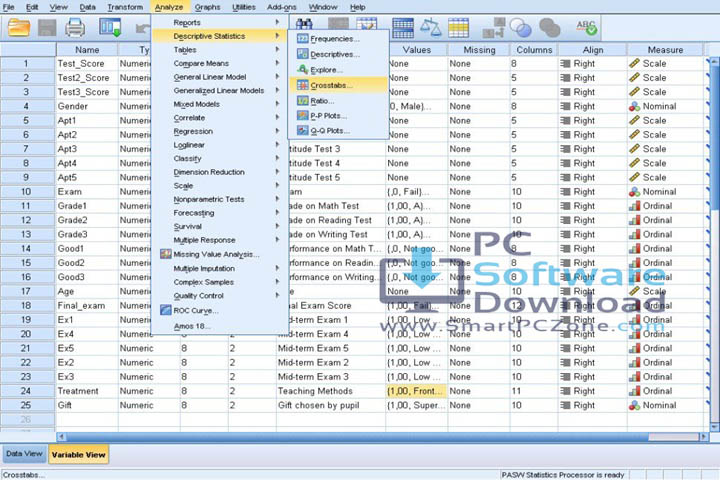Choose Explore from the submenu
This screenshot has width=720, height=480.
338,70
